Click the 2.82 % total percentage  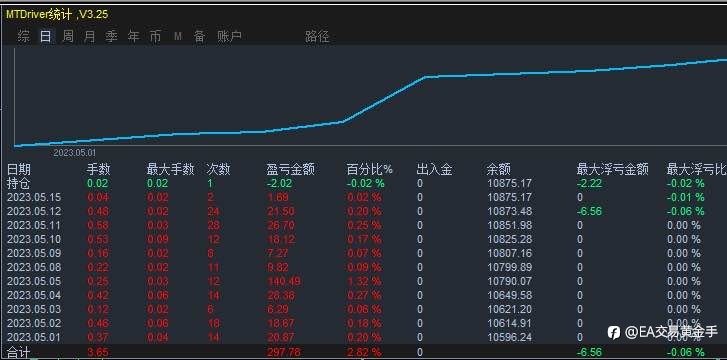point(365,352)
